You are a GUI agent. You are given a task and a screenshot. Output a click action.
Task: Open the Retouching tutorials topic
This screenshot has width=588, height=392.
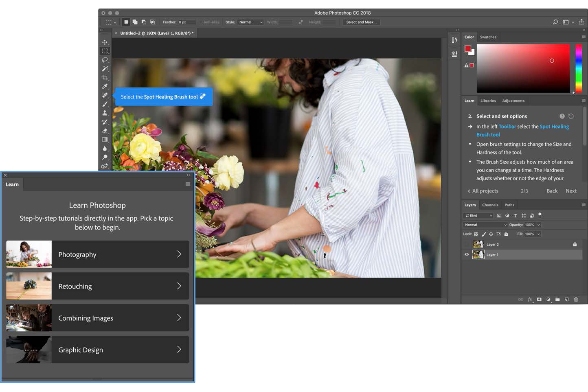98,286
